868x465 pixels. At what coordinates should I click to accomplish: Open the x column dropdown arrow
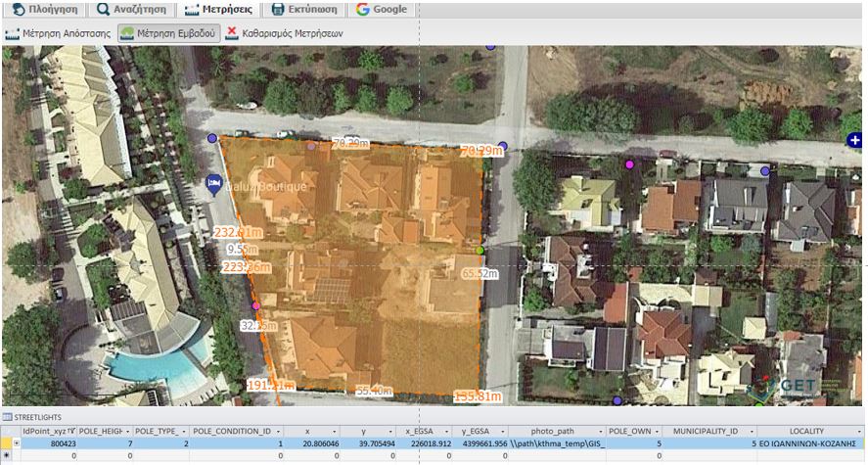tap(335, 432)
